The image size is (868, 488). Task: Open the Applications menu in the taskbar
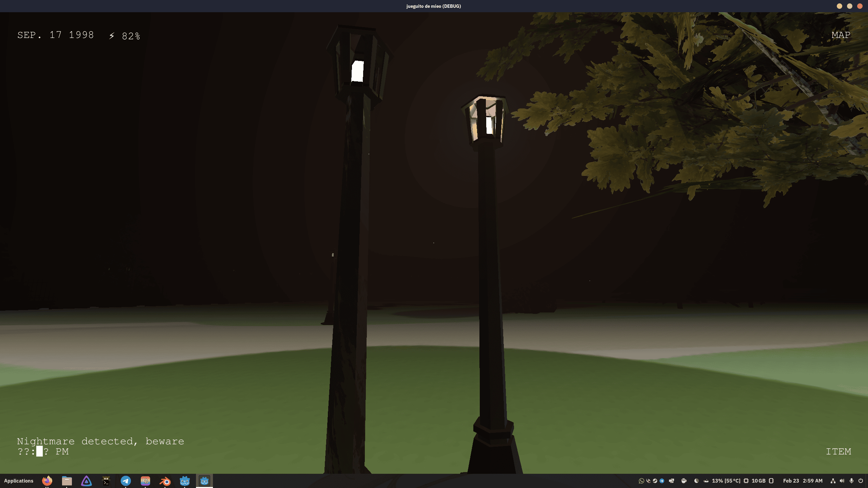19,481
